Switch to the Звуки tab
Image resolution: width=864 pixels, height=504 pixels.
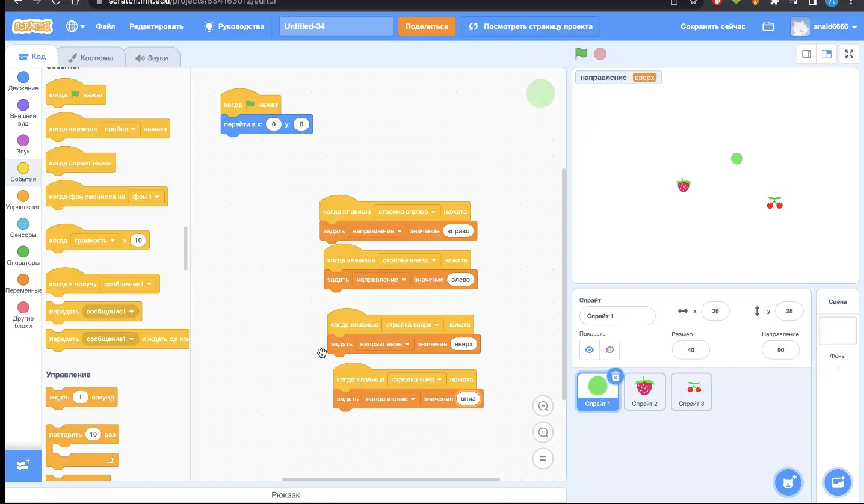pos(152,58)
